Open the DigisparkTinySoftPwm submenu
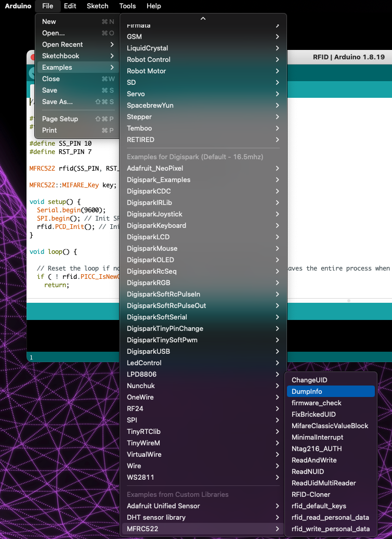Image resolution: width=392 pixels, height=539 pixels. pos(203,340)
